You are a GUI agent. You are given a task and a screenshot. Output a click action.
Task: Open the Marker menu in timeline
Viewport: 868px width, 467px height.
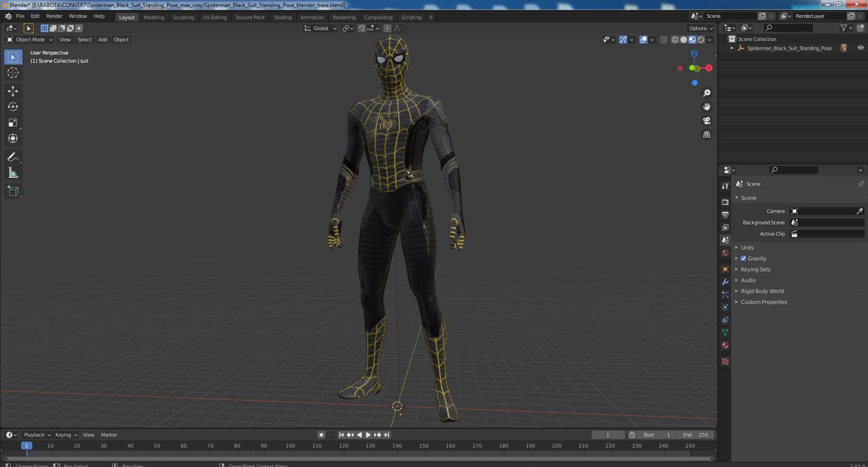tap(109, 435)
